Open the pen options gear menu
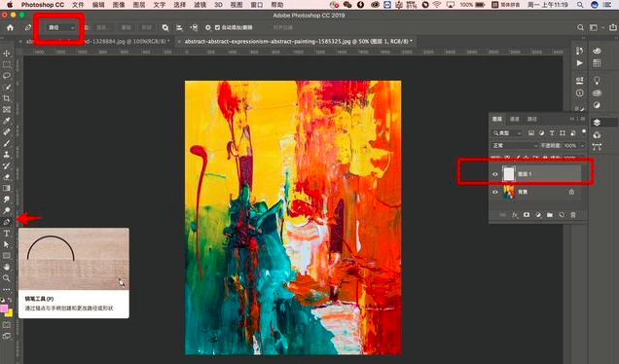 (x=208, y=27)
